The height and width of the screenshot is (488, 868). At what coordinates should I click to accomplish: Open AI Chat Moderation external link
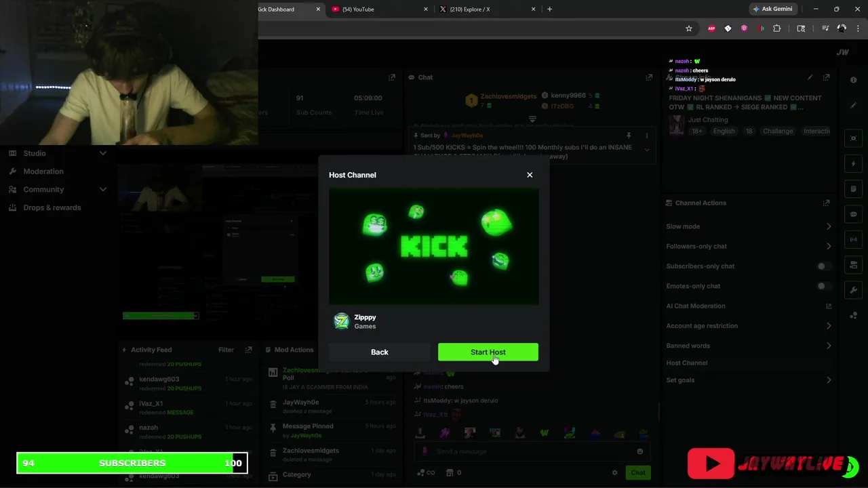coord(829,306)
